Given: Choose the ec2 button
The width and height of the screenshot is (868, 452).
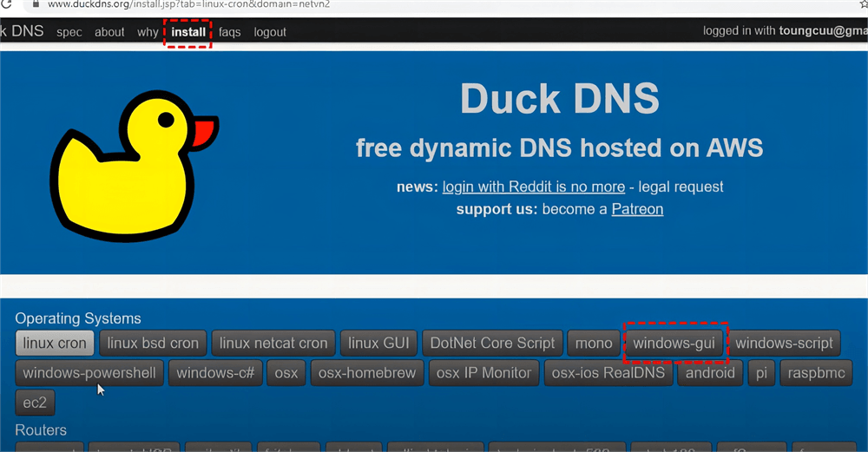Looking at the screenshot, I should click(x=35, y=403).
